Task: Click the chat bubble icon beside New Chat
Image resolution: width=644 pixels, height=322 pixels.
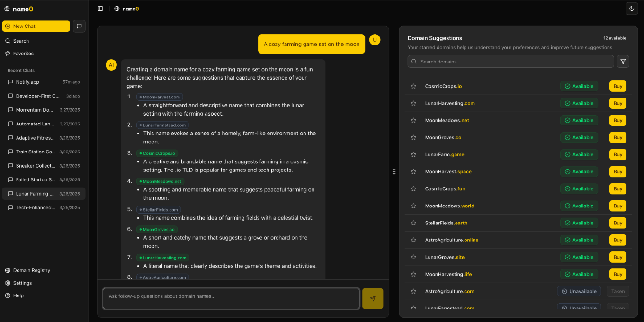Action: tap(79, 26)
